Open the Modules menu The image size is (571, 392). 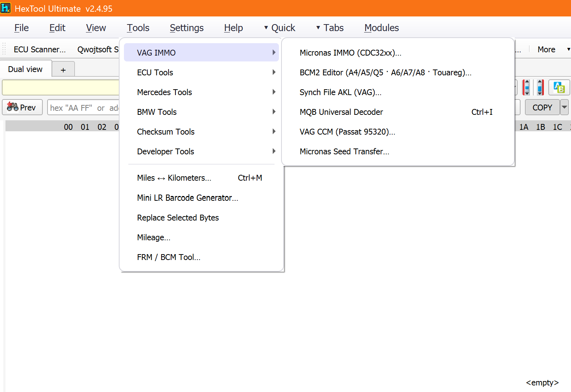pos(382,28)
